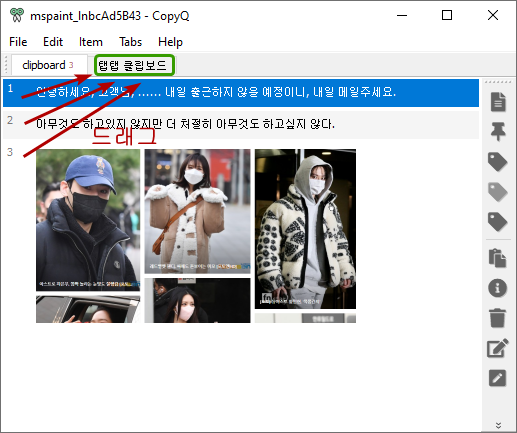Expand the toolbar overflow chevron at the bottom

498,425
